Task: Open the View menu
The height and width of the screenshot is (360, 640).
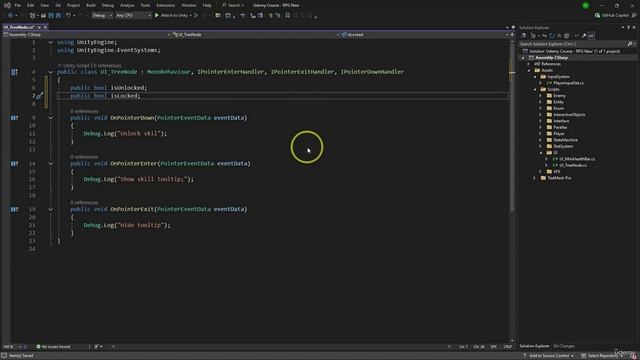Action: (44, 5)
